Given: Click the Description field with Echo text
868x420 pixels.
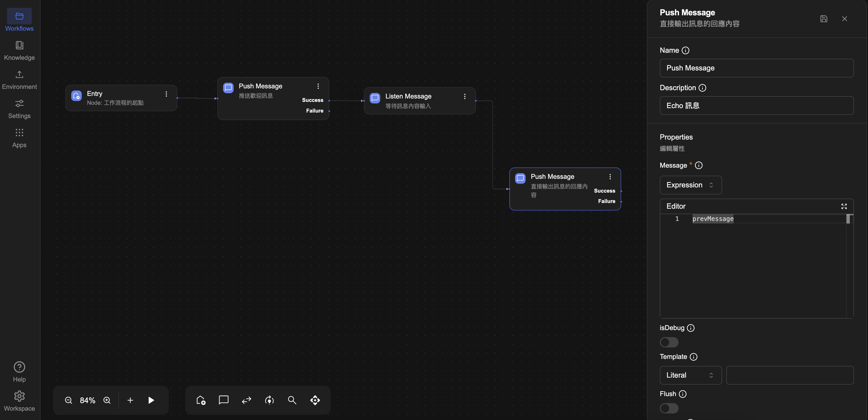Looking at the screenshot, I should click(756, 106).
